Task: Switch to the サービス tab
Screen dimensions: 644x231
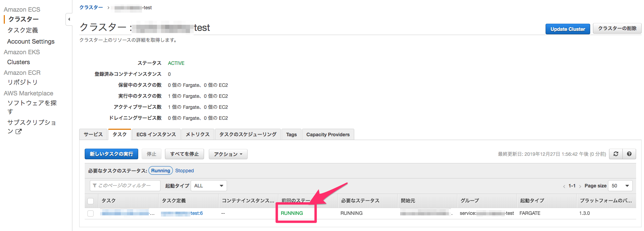Action: [x=93, y=135]
